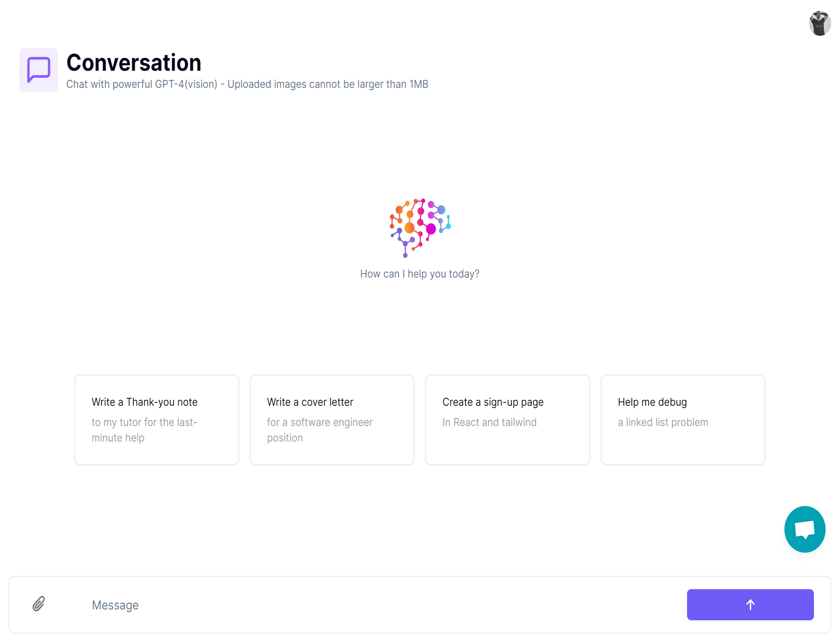Click "How can I help you today?" text
The width and height of the screenshot is (840, 644).
[x=420, y=274]
